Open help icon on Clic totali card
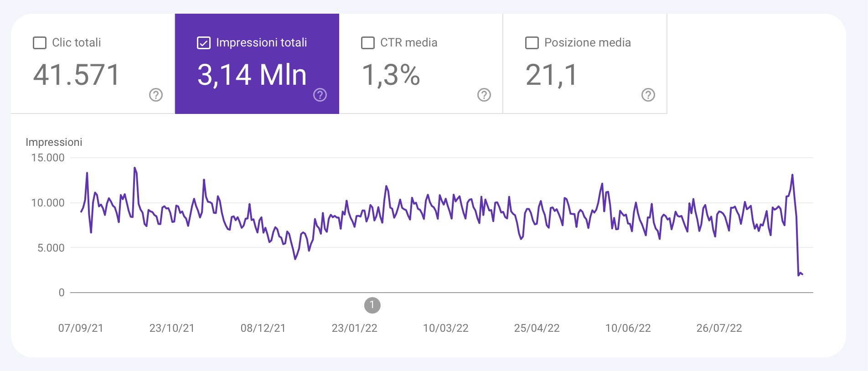This screenshot has width=868, height=371. pos(156,95)
